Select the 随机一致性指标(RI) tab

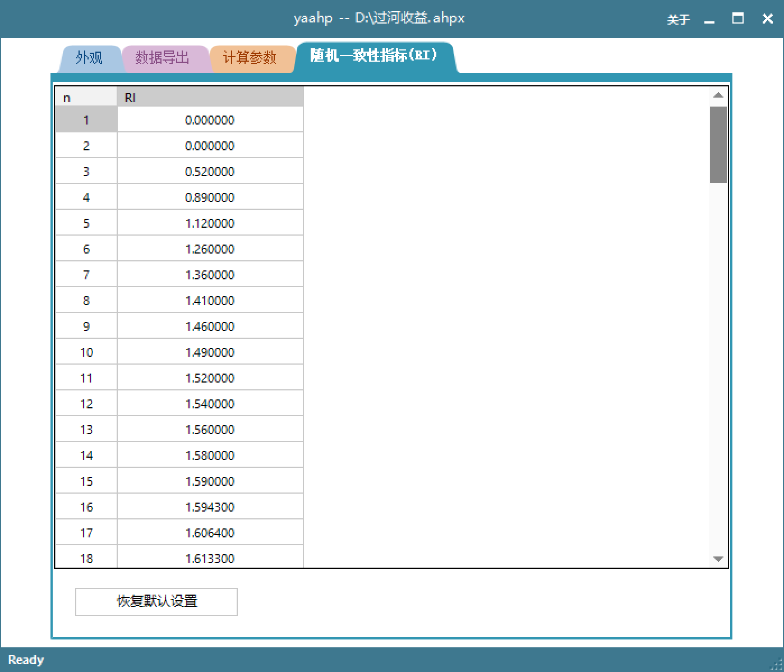(x=374, y=56)
